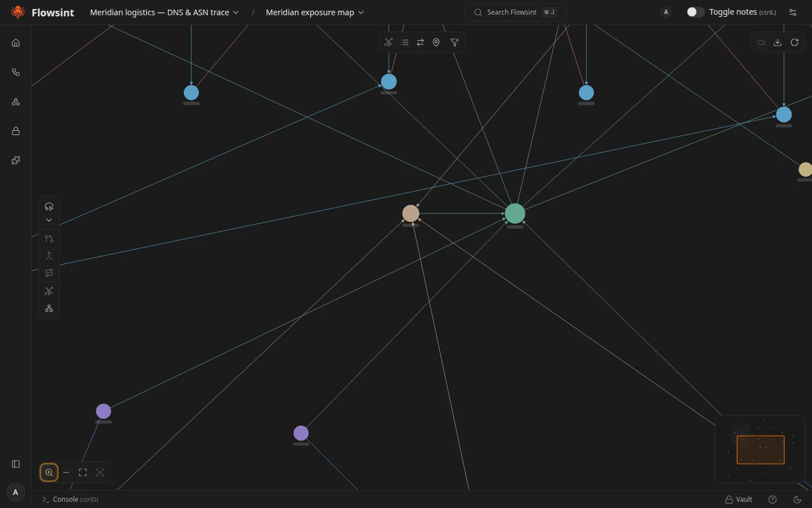Select the lasso selection tool

[x=49, y=207]
